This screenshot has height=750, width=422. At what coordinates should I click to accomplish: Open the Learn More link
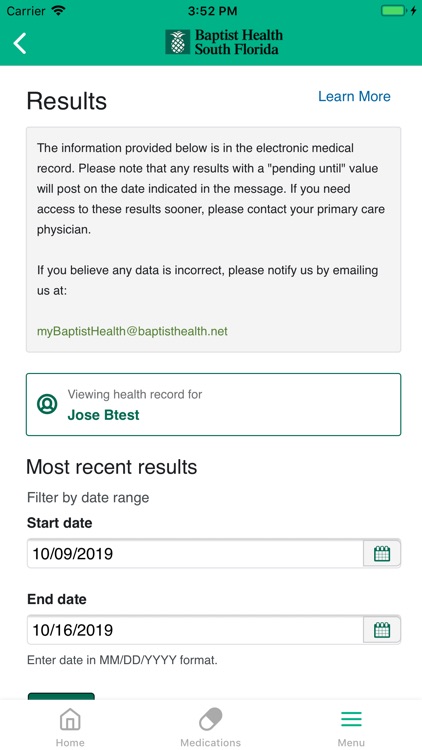coord(354,96)
